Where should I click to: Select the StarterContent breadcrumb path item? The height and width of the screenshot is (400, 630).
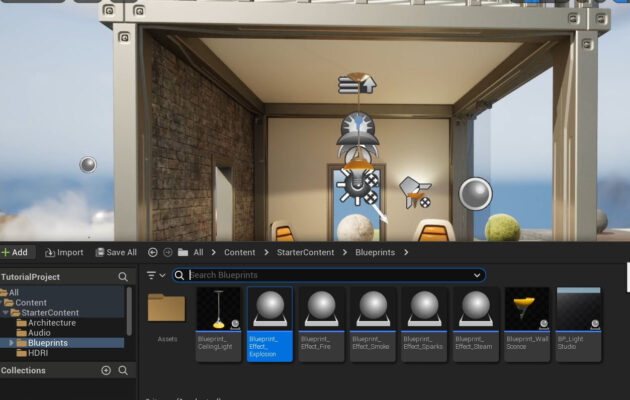point(305,253)
